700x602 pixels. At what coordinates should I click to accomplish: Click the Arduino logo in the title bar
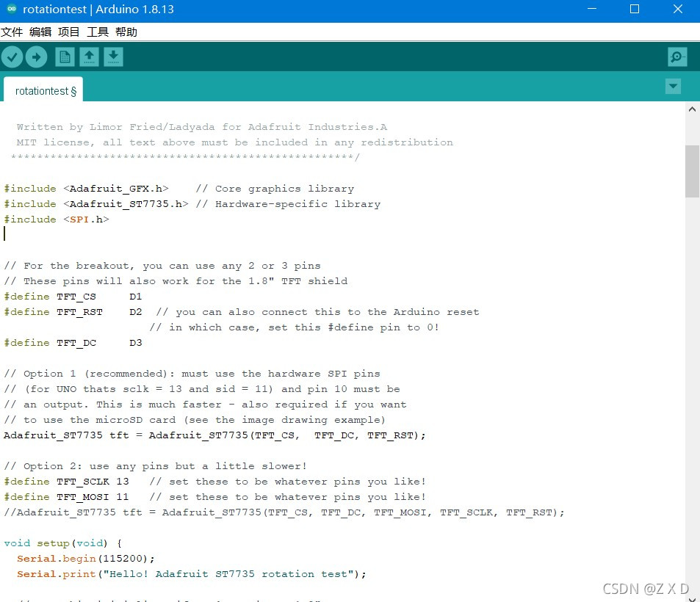click(12, 9)
